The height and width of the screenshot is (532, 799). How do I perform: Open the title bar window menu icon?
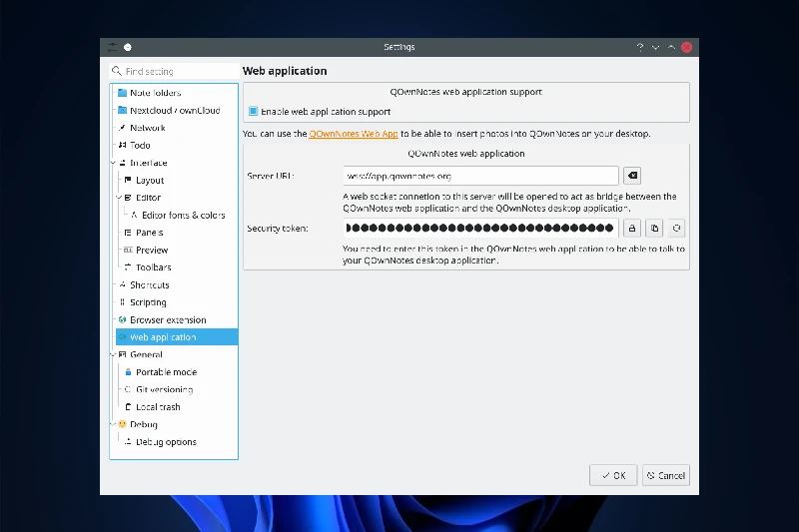click(112, 47)
